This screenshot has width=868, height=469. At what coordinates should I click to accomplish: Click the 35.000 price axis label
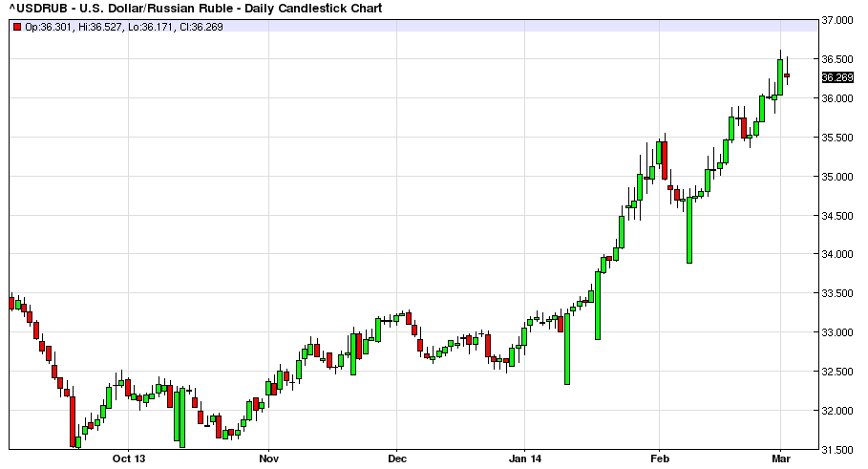click(x=837, y=177)
